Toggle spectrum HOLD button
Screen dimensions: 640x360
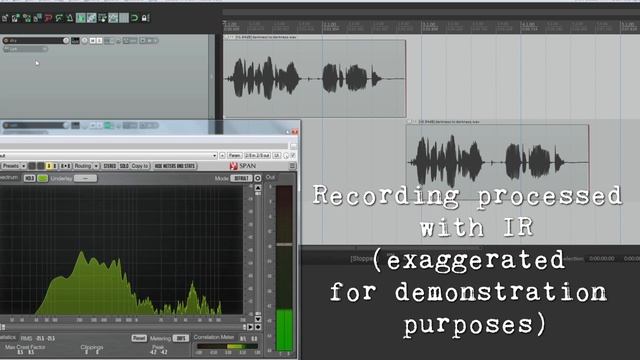pyautogui.click(x=29, y=178)
